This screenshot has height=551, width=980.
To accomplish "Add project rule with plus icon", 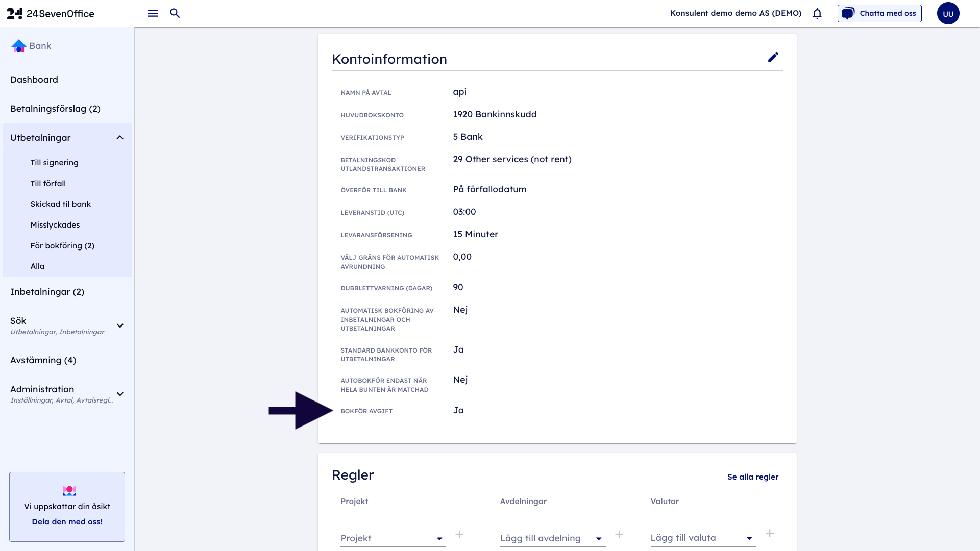I will click(459, 534).
